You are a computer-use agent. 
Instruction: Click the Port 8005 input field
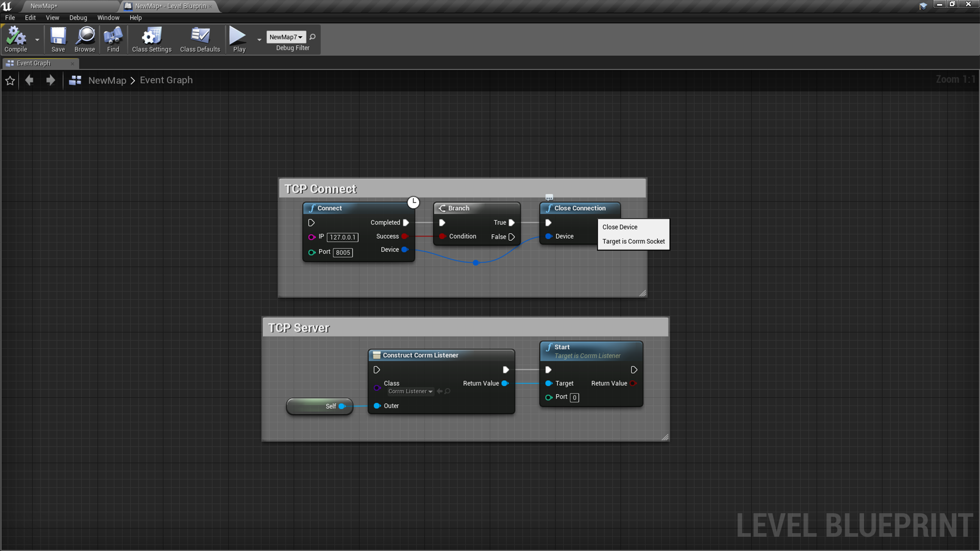pos(343,253)
